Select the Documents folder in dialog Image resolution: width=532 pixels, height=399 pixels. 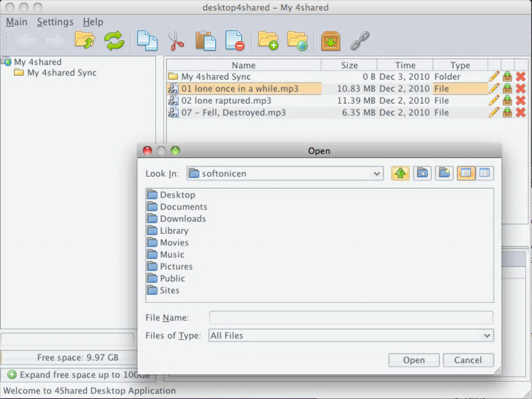(177, 207)
